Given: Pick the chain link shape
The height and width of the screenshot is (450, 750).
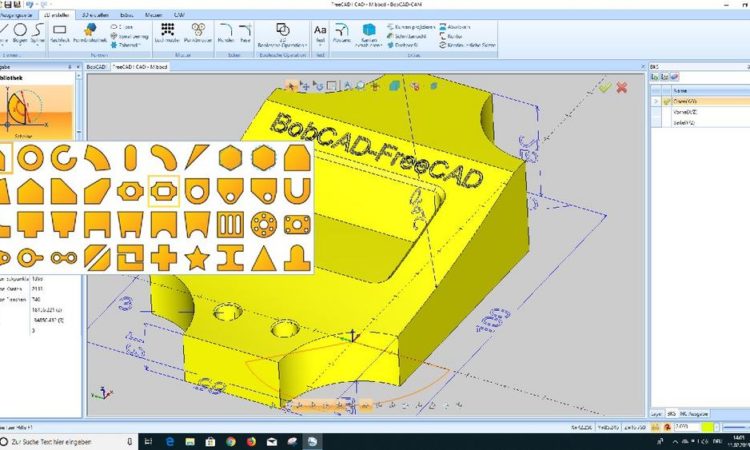Looking at the screenshot, I should pos(64,258).
